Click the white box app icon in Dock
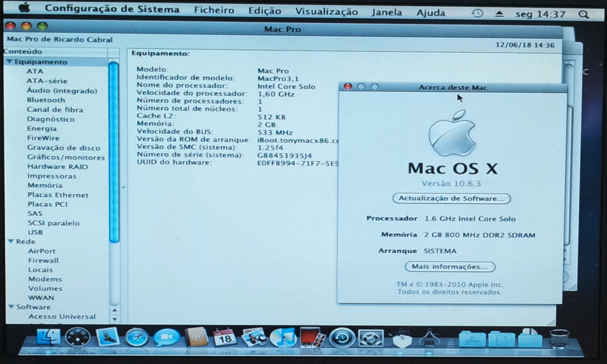This screenshot has width=607, height=364. pyautogui.click(x=402, y=338)
